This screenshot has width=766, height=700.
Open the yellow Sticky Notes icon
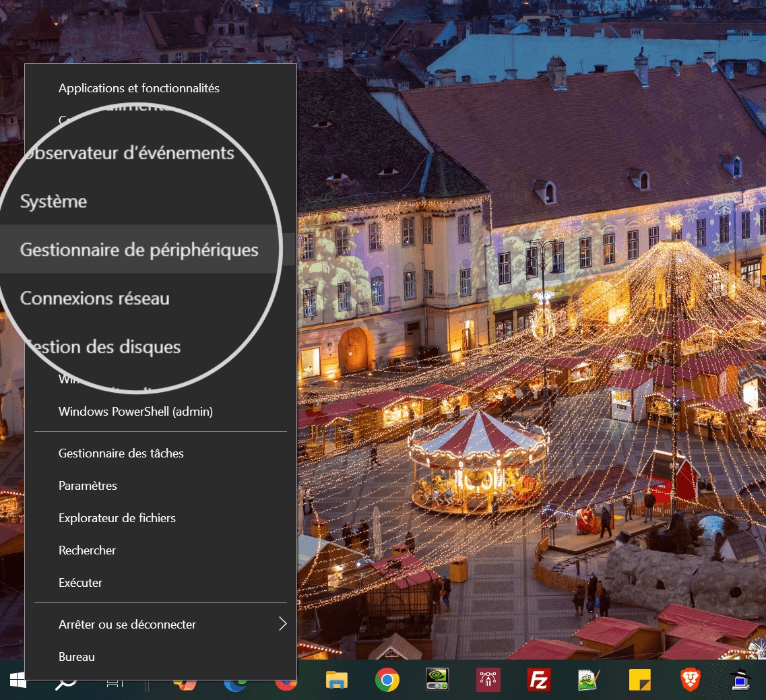pyautogui.click(x=639, y=680)
